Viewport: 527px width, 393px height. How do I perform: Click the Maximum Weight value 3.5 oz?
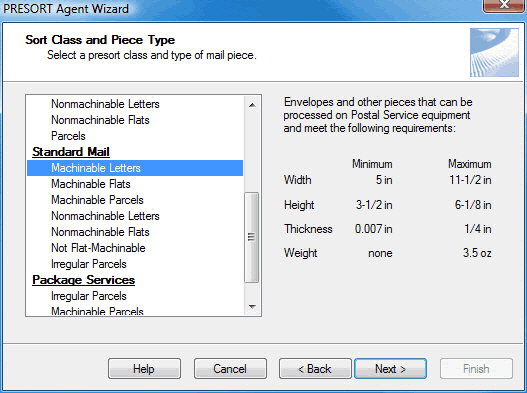coord(477,253)
